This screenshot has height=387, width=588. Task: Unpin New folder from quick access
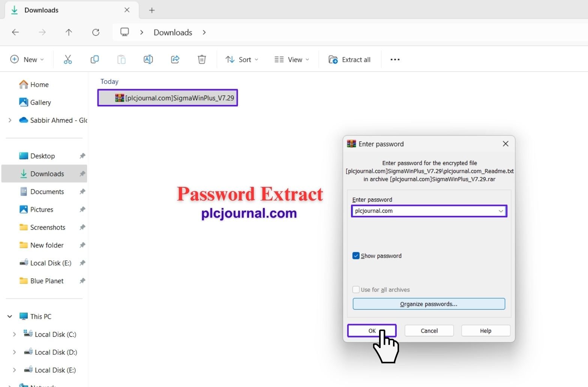click(82, 245)
